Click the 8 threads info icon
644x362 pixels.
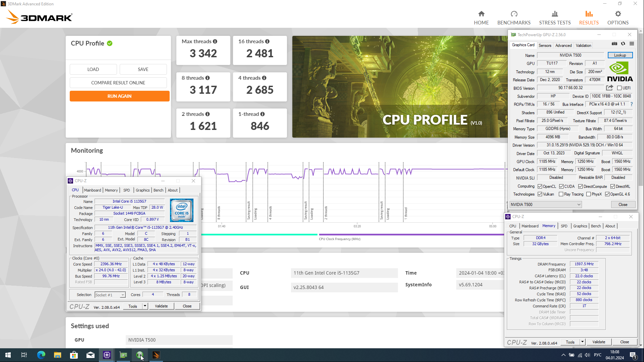208,78
